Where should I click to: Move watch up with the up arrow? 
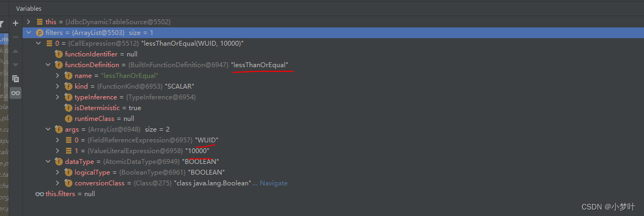tap(16, 51)
